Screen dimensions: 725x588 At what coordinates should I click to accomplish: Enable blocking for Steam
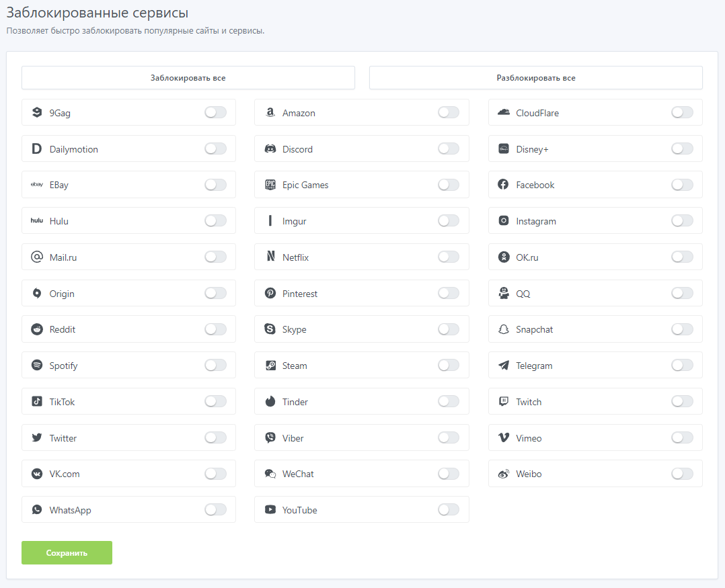coord(449,366)
